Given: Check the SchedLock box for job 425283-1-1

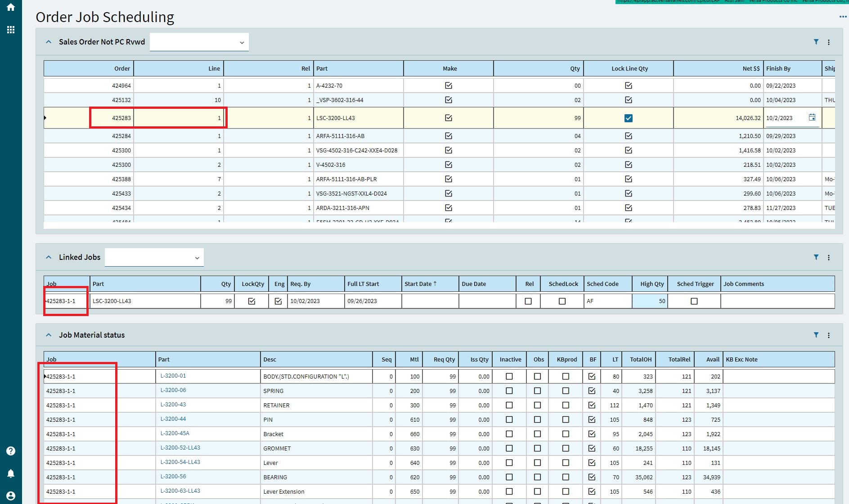Looking at the screenshot, I should click(562, 301).
